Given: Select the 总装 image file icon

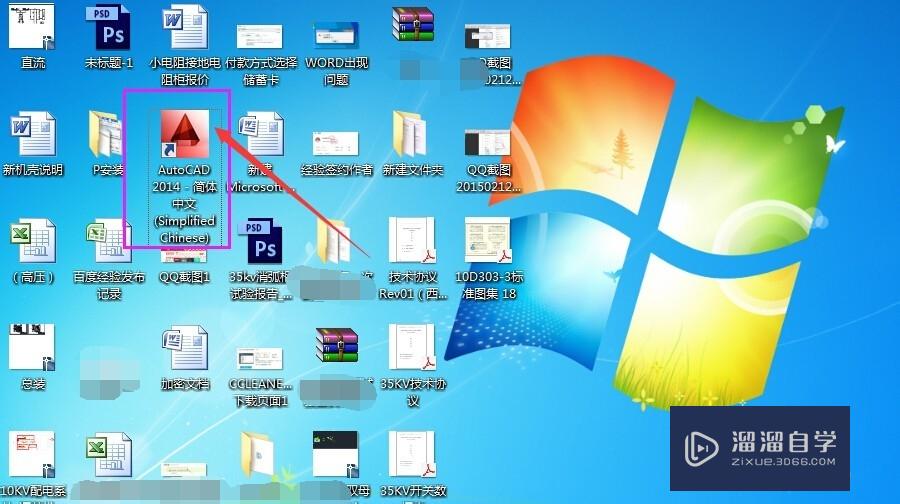Looking at the screenshot, I should (32, 347).
